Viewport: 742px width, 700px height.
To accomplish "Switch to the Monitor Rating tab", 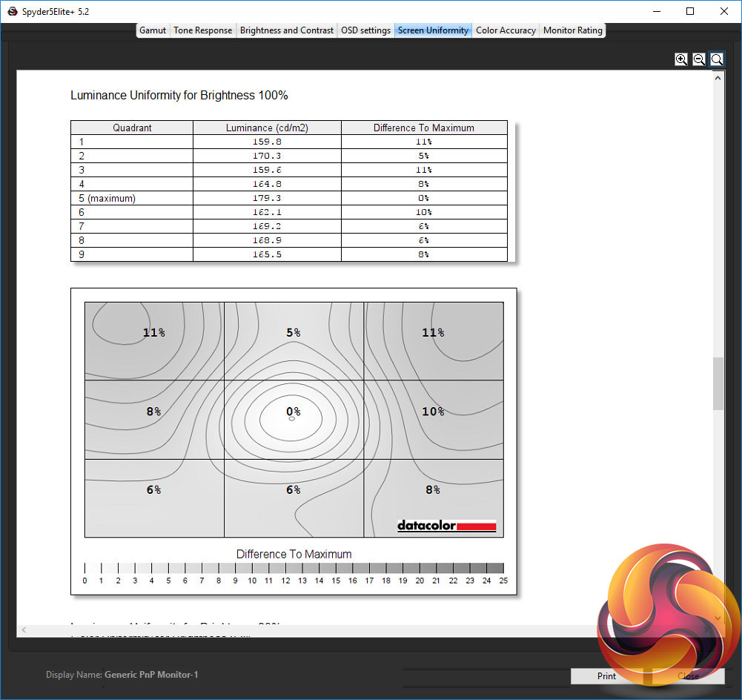I will click(x=572, y=30).
